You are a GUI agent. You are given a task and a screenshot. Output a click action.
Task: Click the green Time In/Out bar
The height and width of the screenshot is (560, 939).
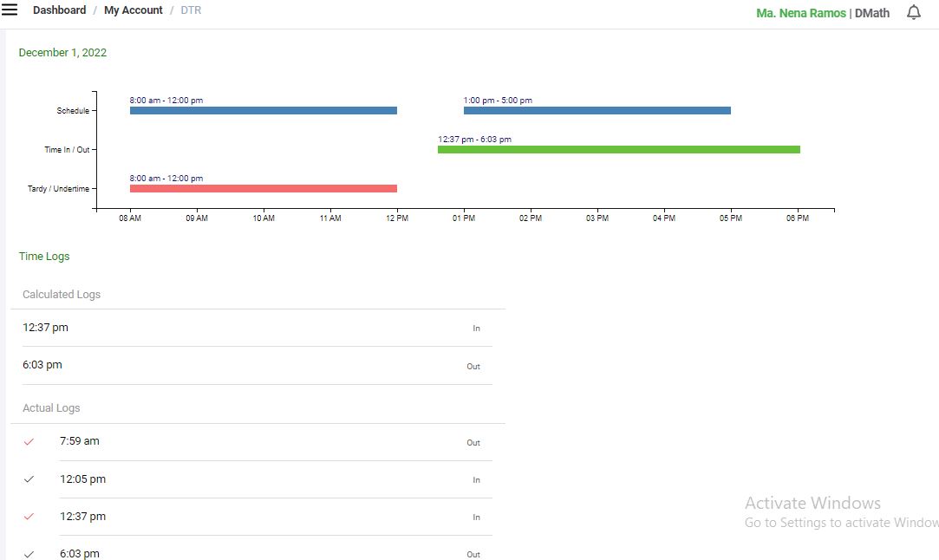618,150
